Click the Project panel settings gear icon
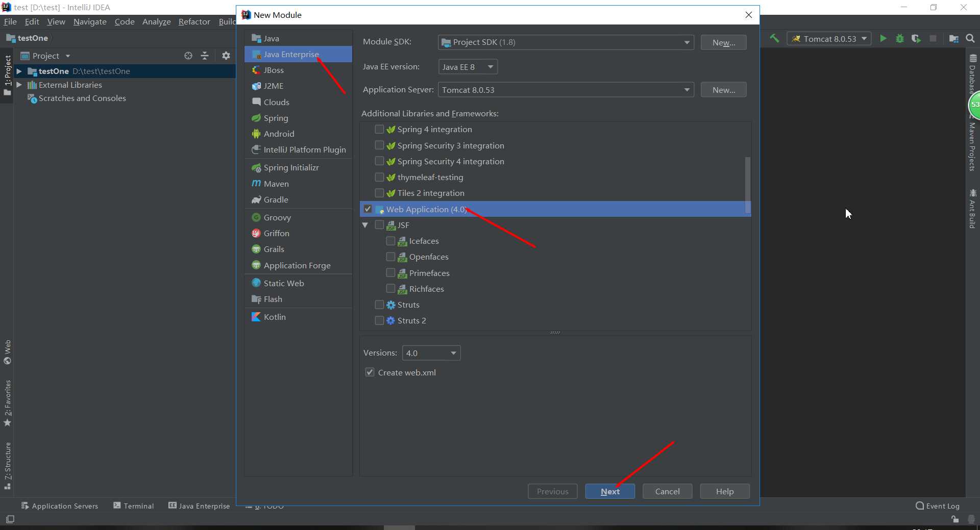 point(226,56)
